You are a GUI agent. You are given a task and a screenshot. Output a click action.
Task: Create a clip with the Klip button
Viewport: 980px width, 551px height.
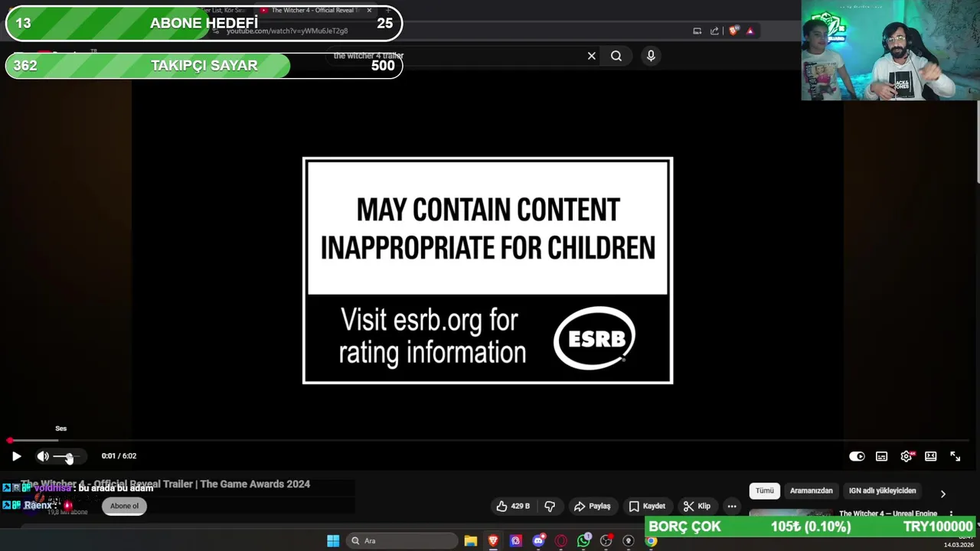697,506
